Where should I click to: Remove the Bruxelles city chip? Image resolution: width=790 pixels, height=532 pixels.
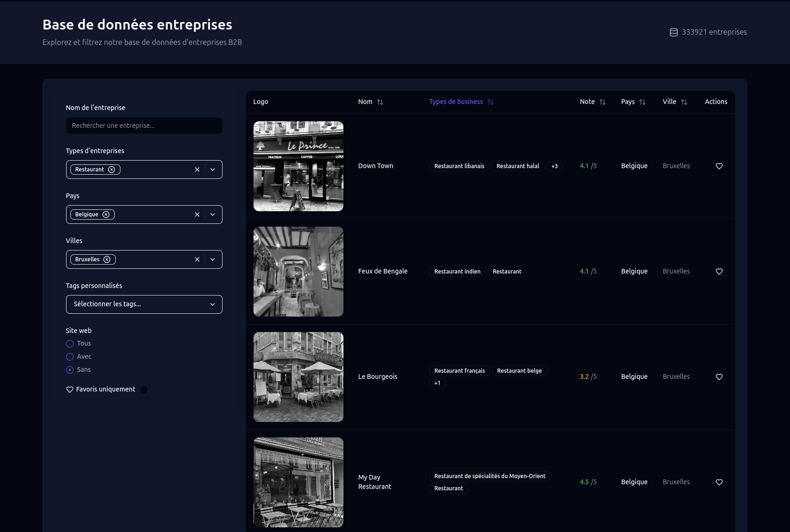[x=107, y=259]
